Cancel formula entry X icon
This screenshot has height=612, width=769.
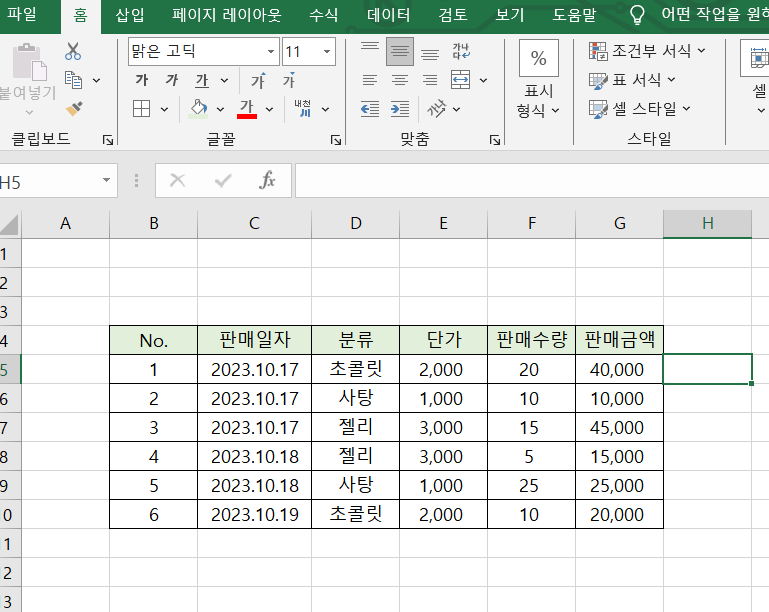click(x=178, y=180)
